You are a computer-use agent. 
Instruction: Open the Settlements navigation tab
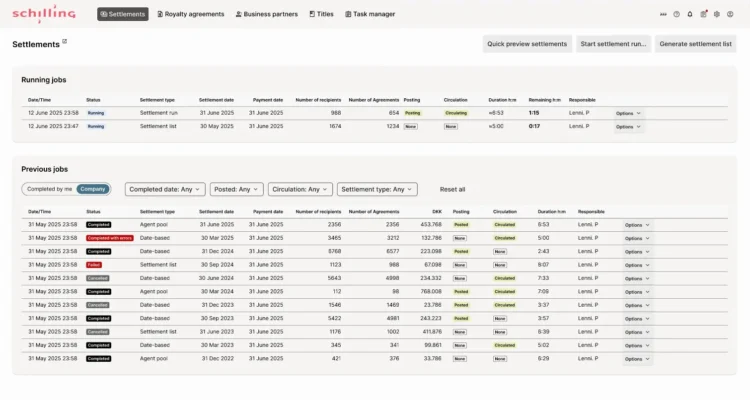[x=123, y=14]
